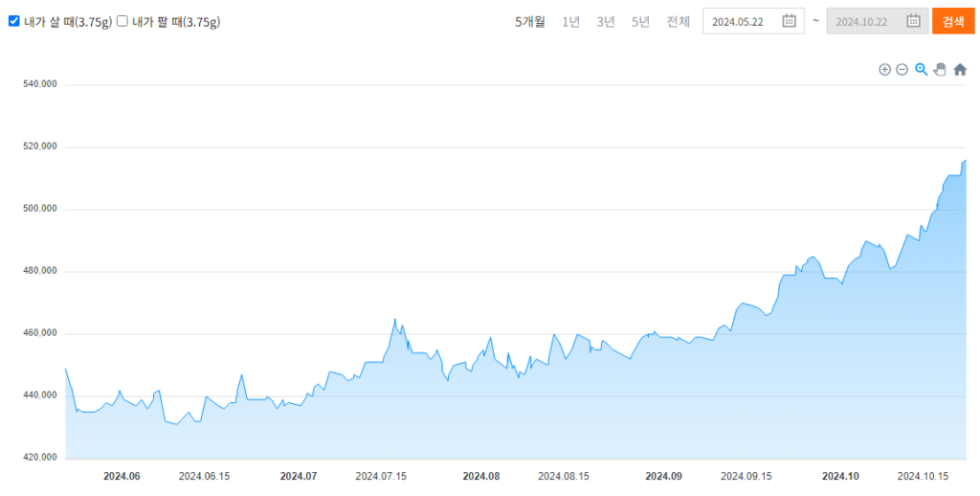This screenshot has width=980, height=496.
Task: Open calendar icon for end date 2024.10.22
Action: [x=913, y=21]
